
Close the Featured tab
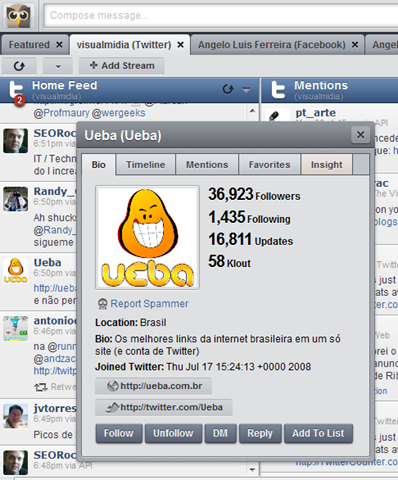coord(59,45)
